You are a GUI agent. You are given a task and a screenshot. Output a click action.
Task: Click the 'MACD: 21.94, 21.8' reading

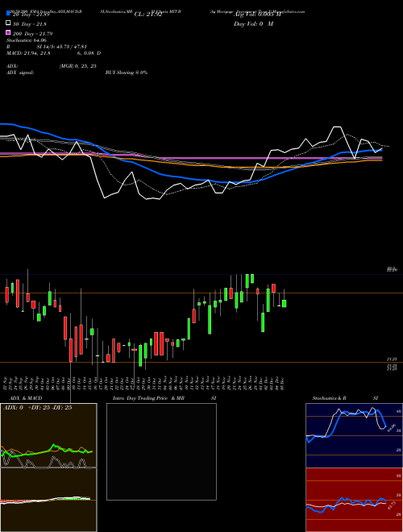[28, 53]
